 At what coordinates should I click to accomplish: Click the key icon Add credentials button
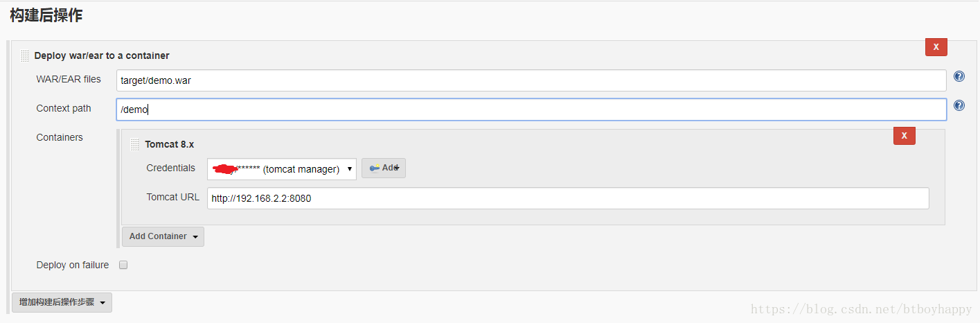click(383, 168)
